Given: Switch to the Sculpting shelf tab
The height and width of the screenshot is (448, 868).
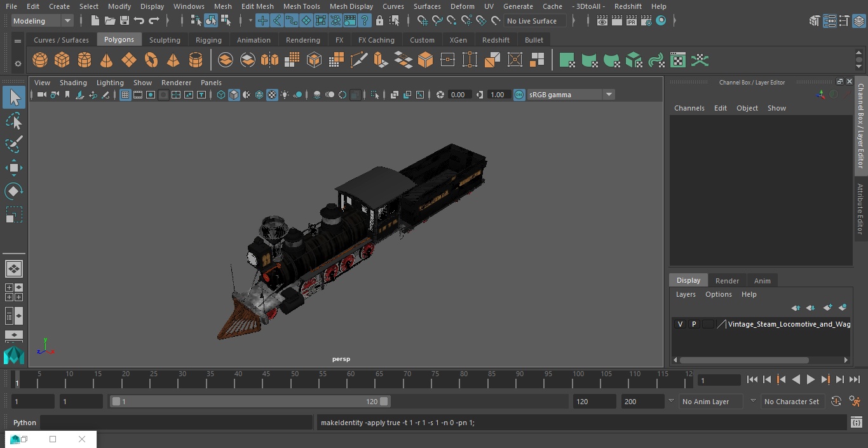Looking at the screenshot, I should [x=165, y=40].
